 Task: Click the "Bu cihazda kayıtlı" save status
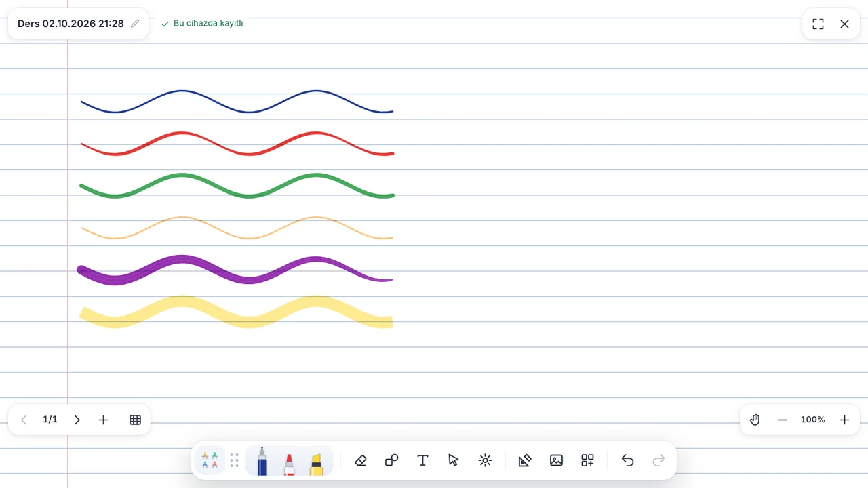click(x=202, y=24)
